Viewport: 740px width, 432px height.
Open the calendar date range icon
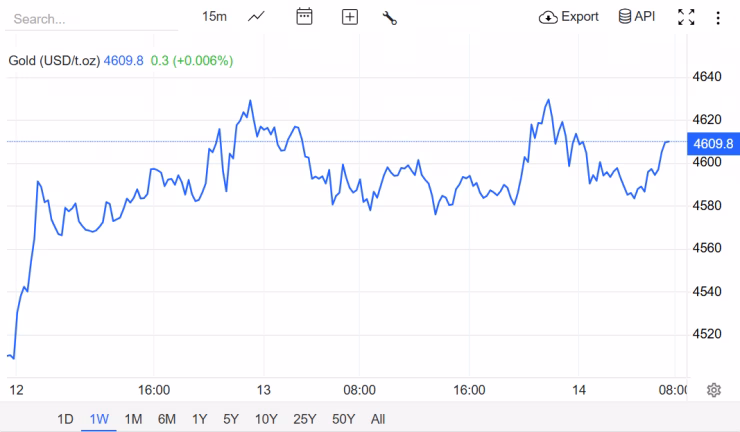pos(304,17)
